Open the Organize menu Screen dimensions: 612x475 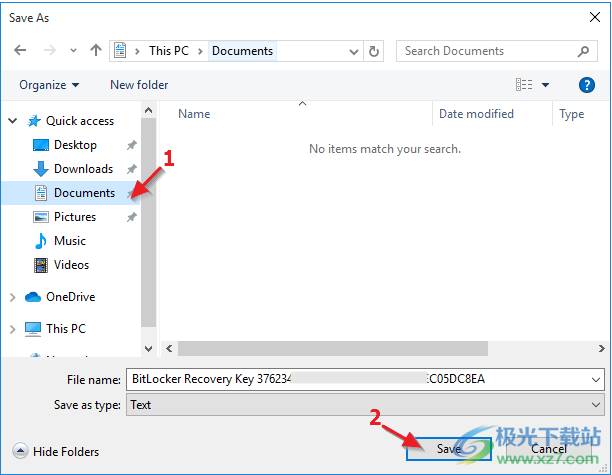tap(49, 85)
